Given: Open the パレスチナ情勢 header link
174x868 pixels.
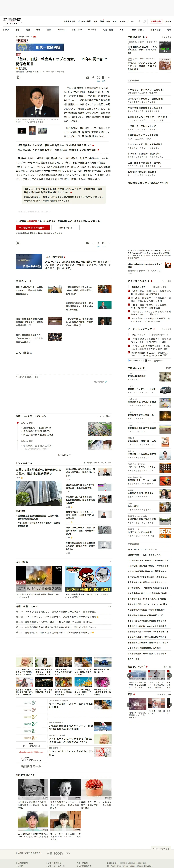Looking at the screenshot, I should tap(84, 21).
